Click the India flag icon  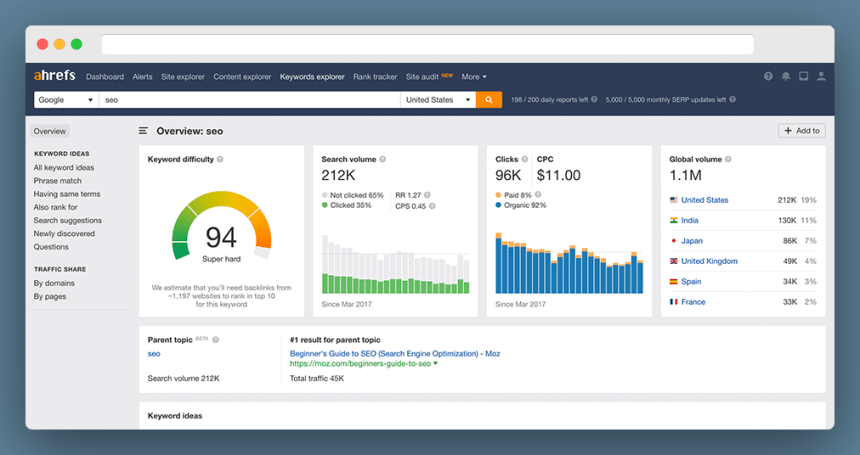click(674, 220)
